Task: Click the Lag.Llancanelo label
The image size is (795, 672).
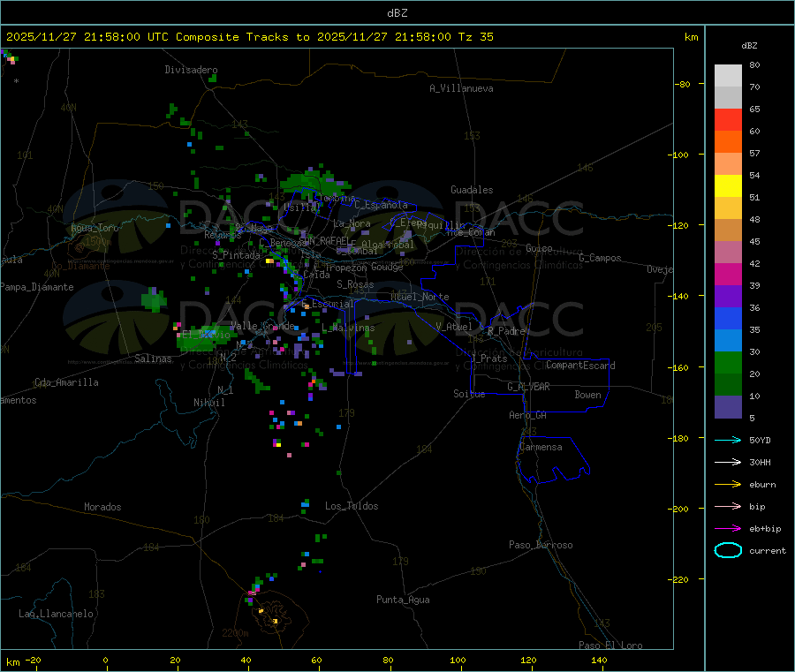Action: coord(57,614)
